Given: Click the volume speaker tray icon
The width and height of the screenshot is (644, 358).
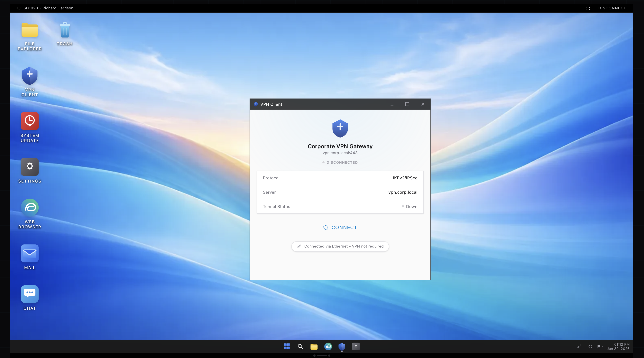Looking at the screenshot, I should [590, 346].
